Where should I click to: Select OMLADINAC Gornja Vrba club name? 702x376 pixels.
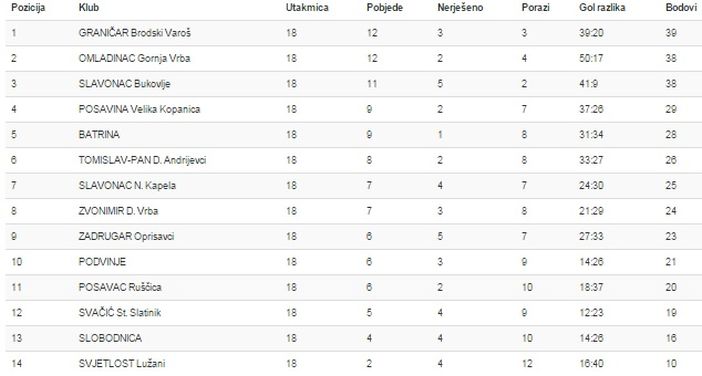(134, 58)
